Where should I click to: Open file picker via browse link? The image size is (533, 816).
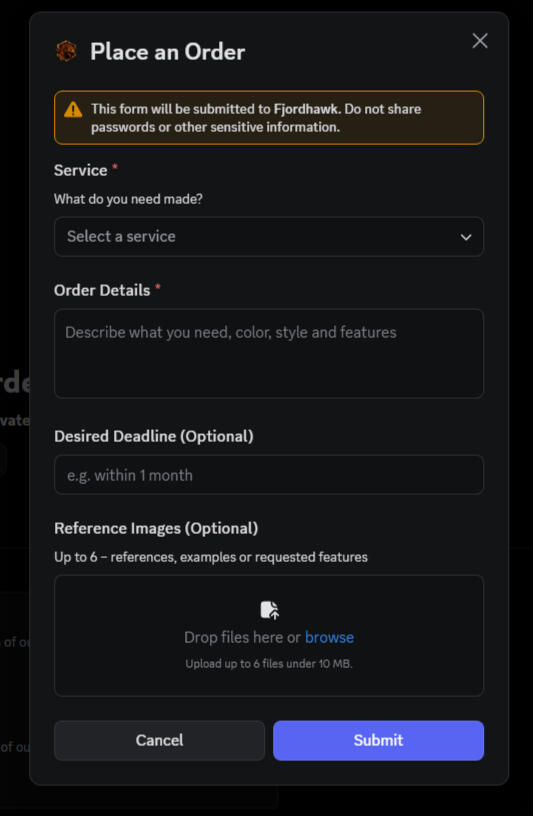329,637
